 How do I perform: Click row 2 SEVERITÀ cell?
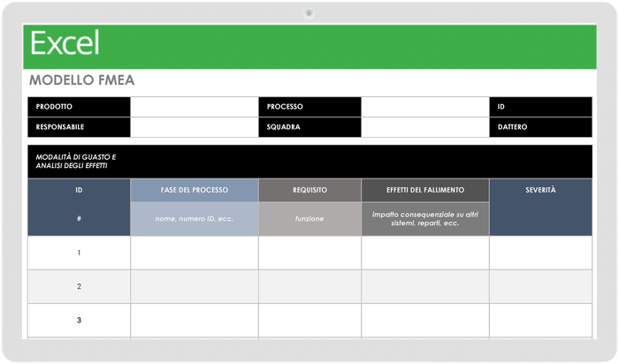pos(541,287)
